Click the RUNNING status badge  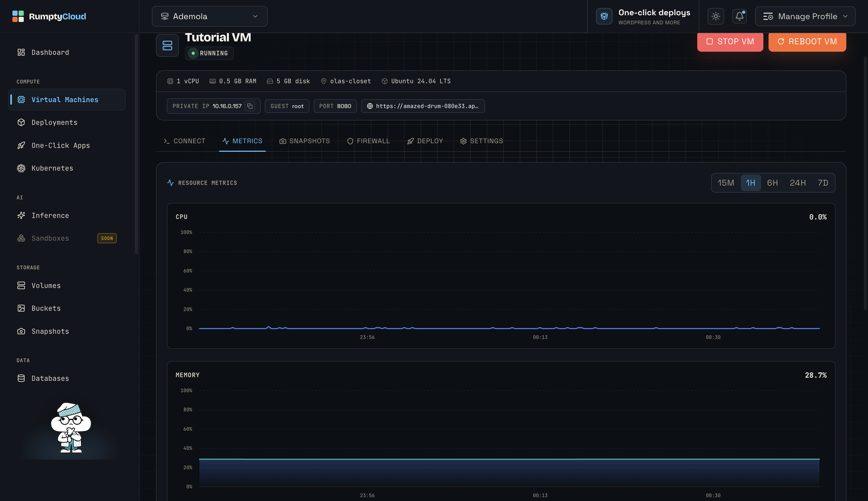coord(209,53)
